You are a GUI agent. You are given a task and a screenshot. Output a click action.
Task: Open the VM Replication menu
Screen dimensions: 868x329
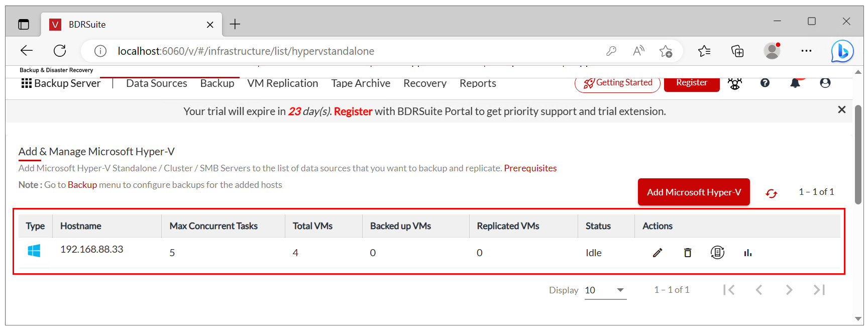click(x=283, y=83)
